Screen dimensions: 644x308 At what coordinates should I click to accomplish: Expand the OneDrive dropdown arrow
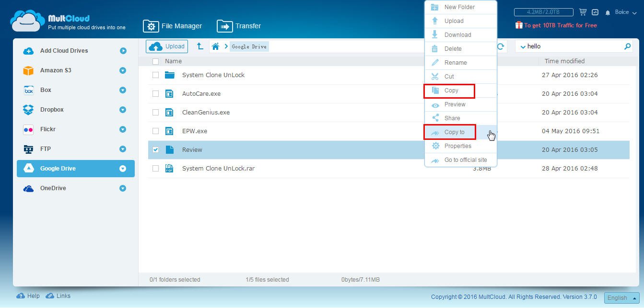coord(123,188)
